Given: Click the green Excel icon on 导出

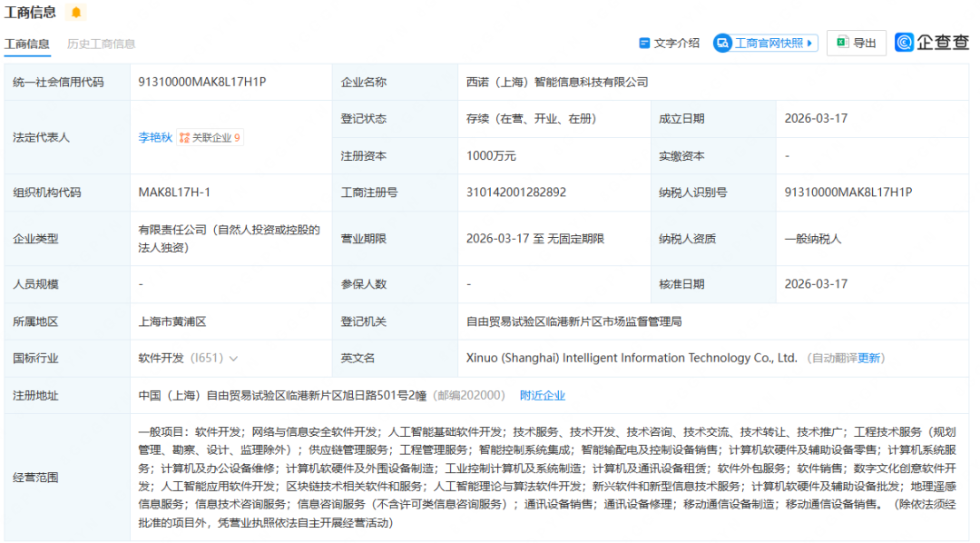Looking at the screenshot, I should point(842,43).
